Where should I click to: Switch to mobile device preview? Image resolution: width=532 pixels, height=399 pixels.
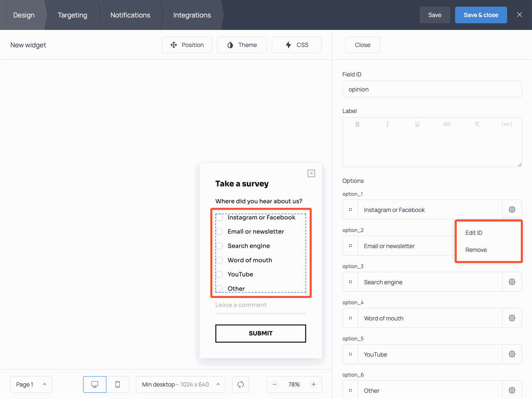[118, 384]
